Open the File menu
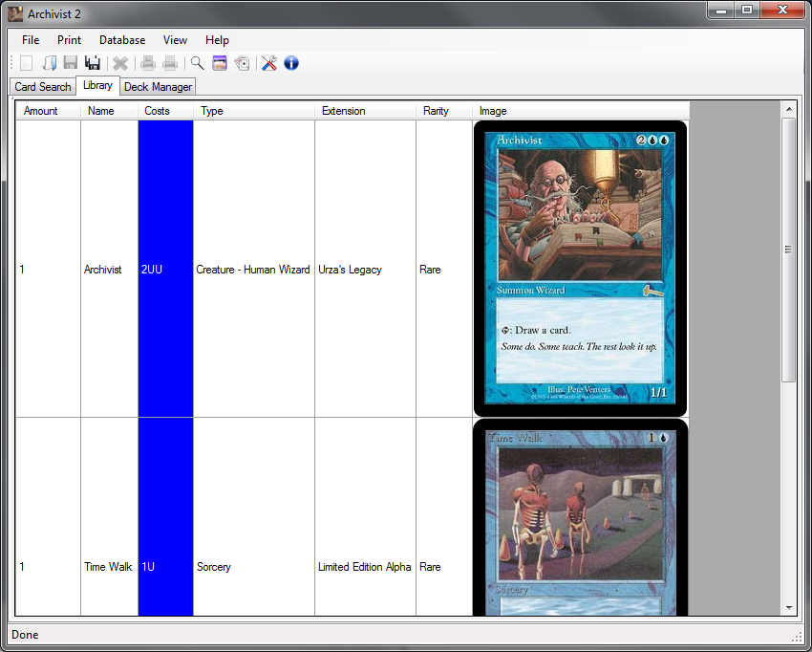812x652 pixels. point(31,40)
